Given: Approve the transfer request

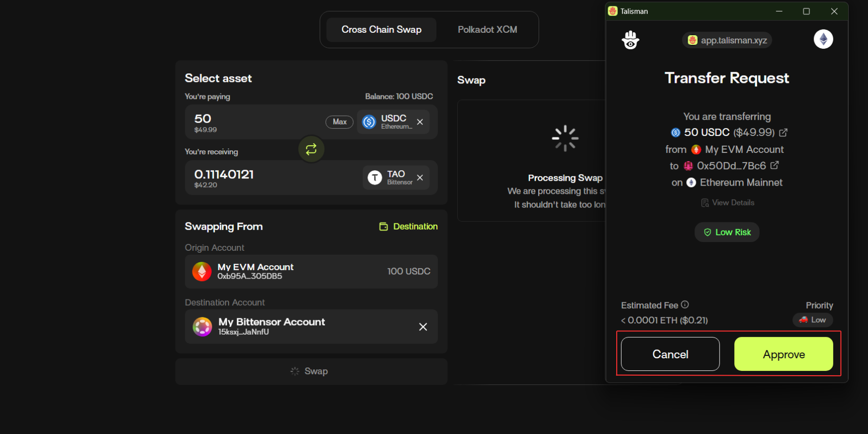Looking at the screenshot, I should click(783, 354).
